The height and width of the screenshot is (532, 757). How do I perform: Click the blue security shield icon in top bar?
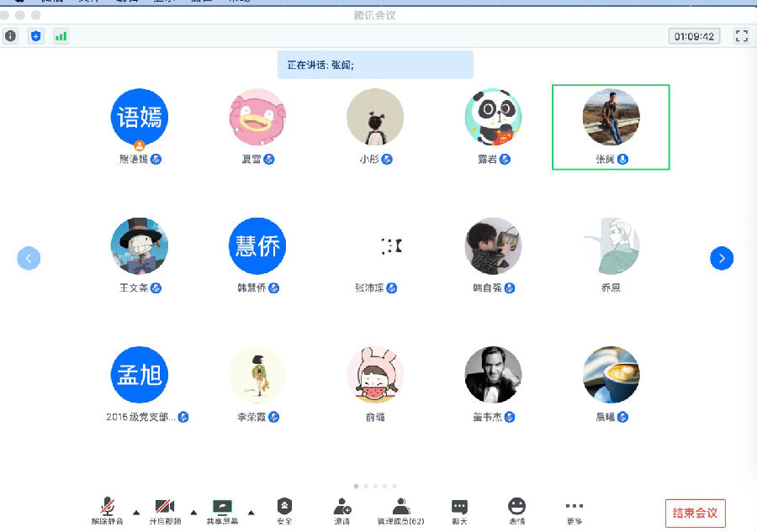tap(35, 36)
